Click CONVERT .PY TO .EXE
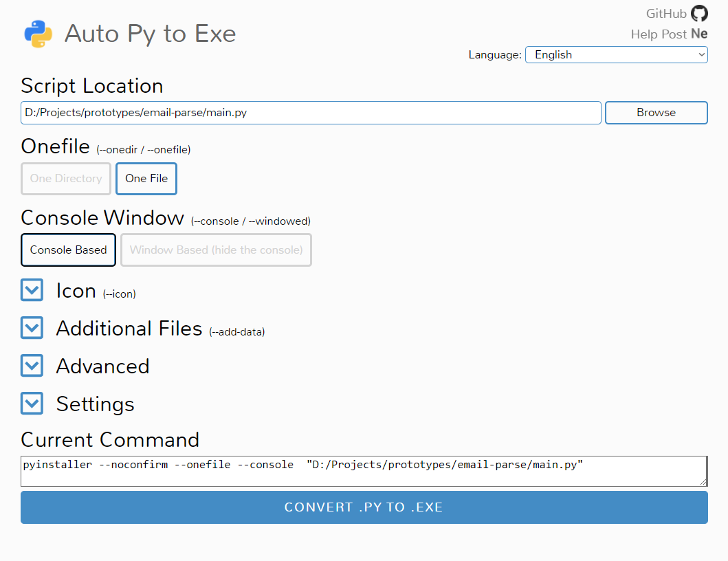This screenshot has height=561, width=728. click(x=364, y=507)
